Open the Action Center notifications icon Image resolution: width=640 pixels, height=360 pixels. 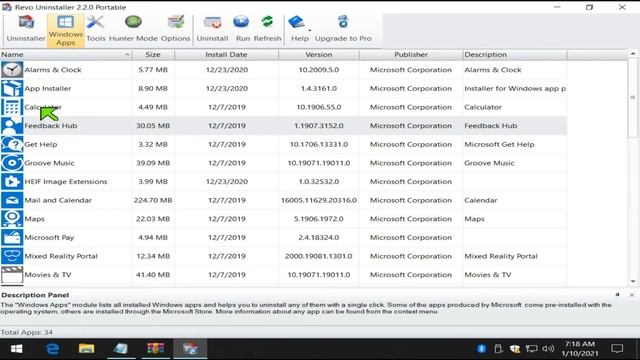[x=617, y=349]
